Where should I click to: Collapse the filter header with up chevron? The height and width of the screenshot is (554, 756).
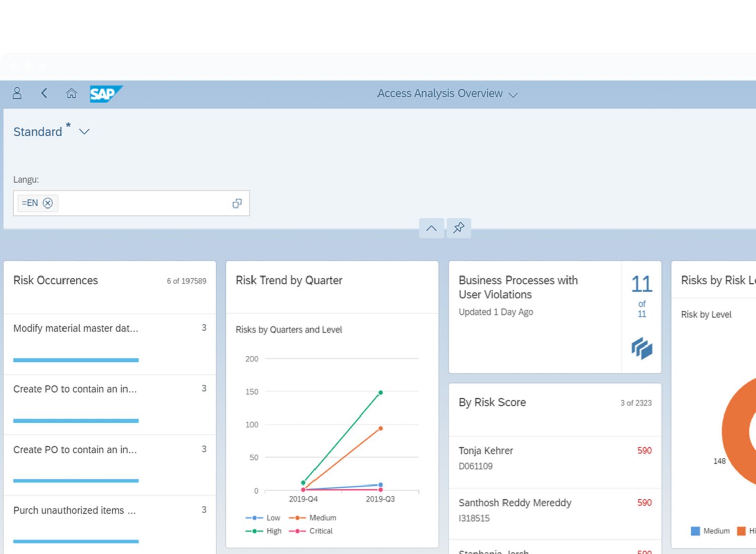[x=431, y=228]
